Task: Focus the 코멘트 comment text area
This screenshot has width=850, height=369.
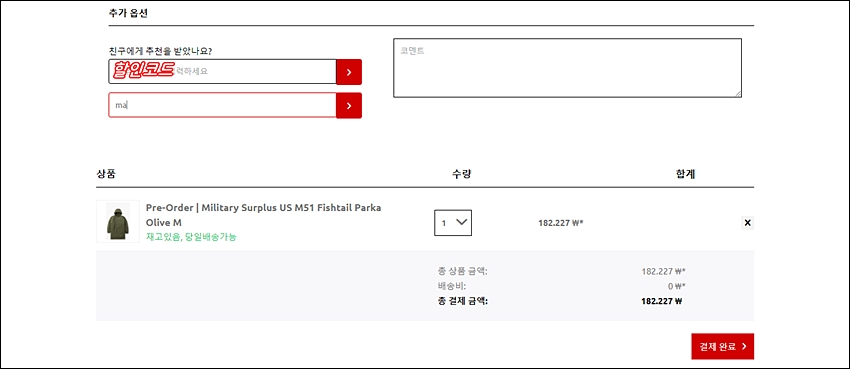Action: [567, 68]
